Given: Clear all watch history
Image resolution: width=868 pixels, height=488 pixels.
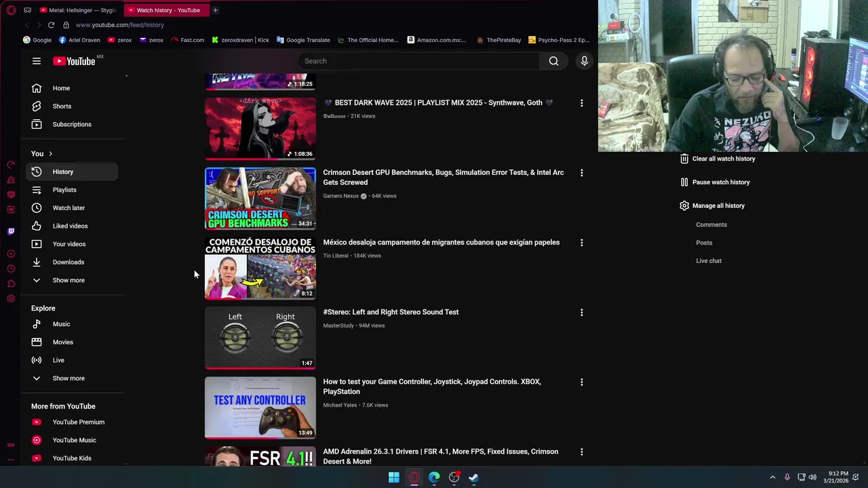Looking at the screenshot, I should click(x=717, y=159).
